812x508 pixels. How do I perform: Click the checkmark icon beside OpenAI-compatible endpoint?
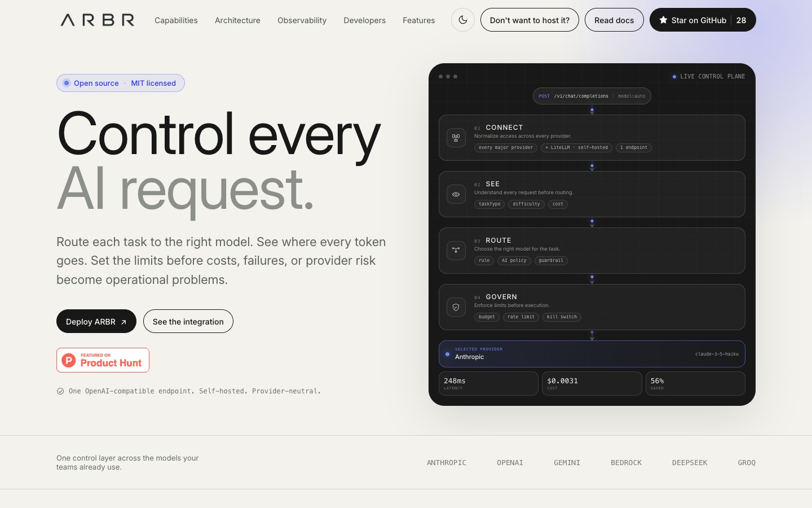click(60, 391)
